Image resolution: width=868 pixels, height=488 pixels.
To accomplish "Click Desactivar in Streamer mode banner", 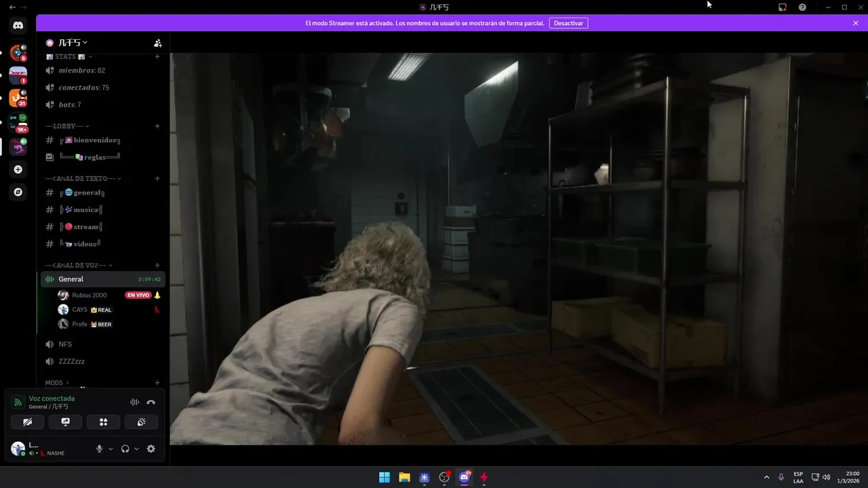I will (568, 23).
